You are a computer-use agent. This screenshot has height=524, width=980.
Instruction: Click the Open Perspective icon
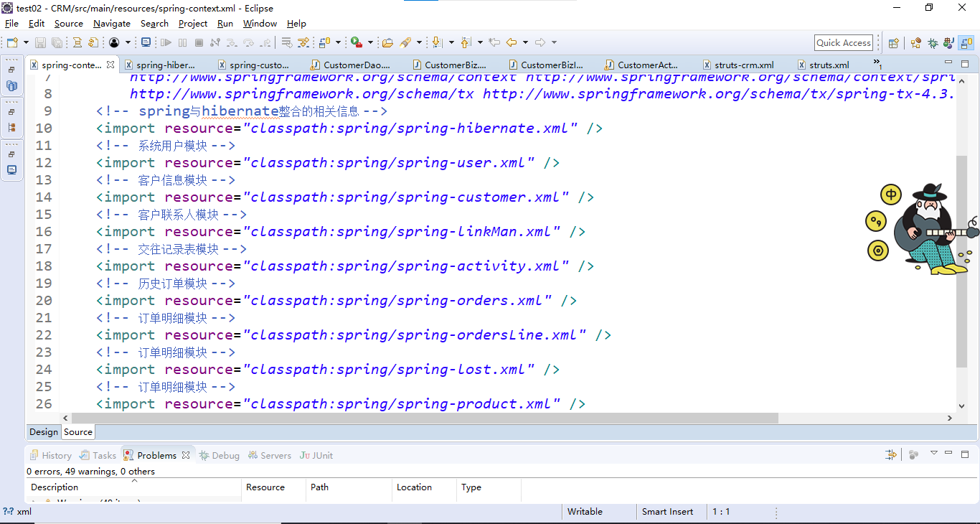click(x=893, y=42)
